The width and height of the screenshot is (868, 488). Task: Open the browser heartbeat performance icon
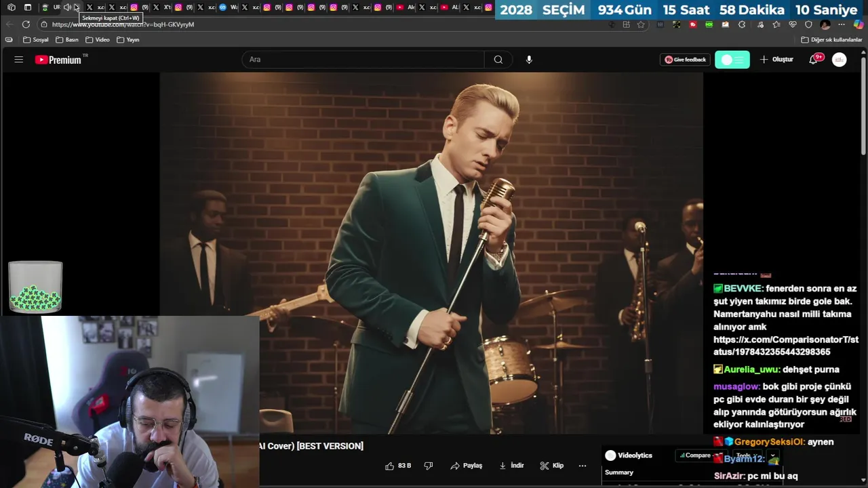pos(793,24)
